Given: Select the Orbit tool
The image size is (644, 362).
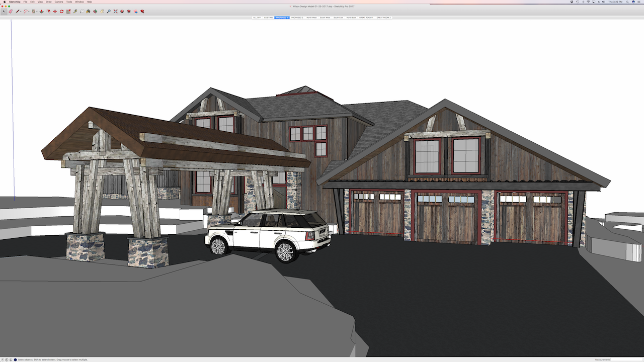Looking at the screenshot, I should (x=95, y=12).
